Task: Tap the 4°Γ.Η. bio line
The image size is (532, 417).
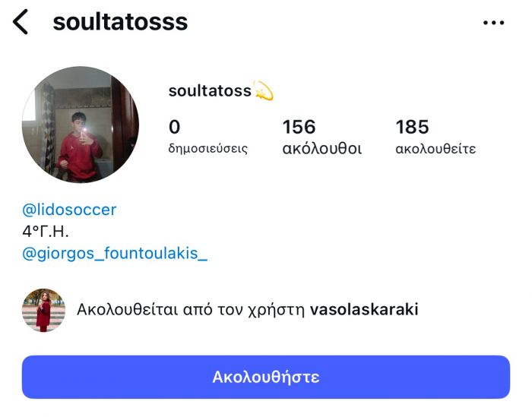Action: tap(46, 232)
